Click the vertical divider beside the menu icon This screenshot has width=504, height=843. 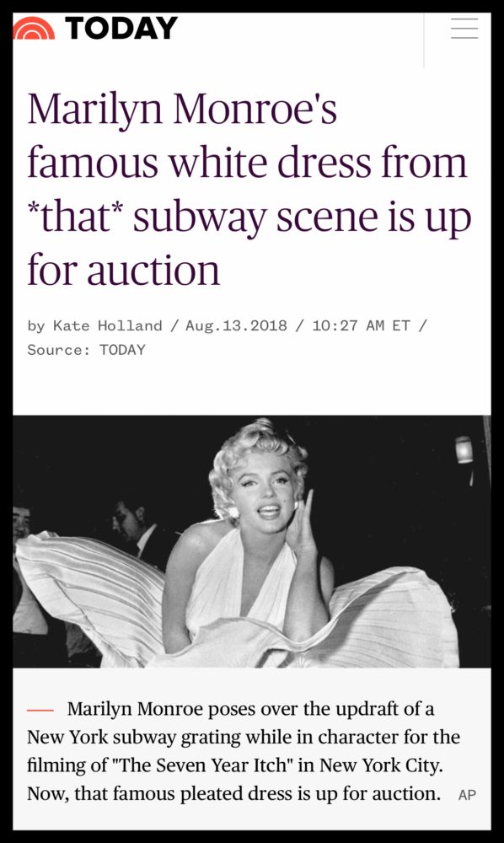(424, 40)
